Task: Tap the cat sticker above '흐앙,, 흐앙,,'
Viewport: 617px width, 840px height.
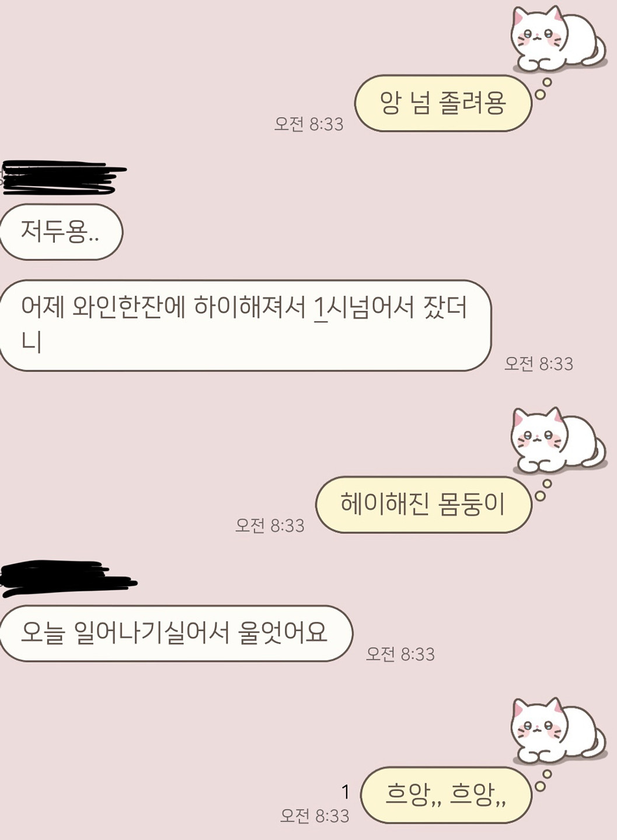Action: 558,731
